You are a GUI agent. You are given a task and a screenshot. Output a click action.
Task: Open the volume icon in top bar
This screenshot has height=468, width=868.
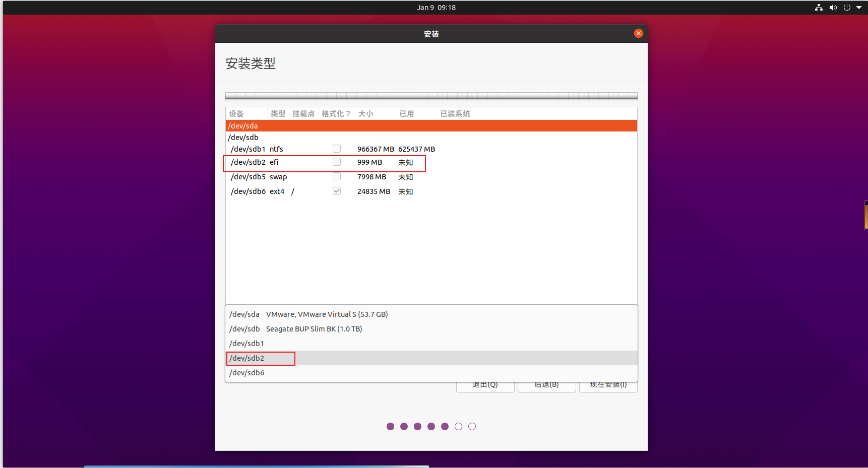833,8
